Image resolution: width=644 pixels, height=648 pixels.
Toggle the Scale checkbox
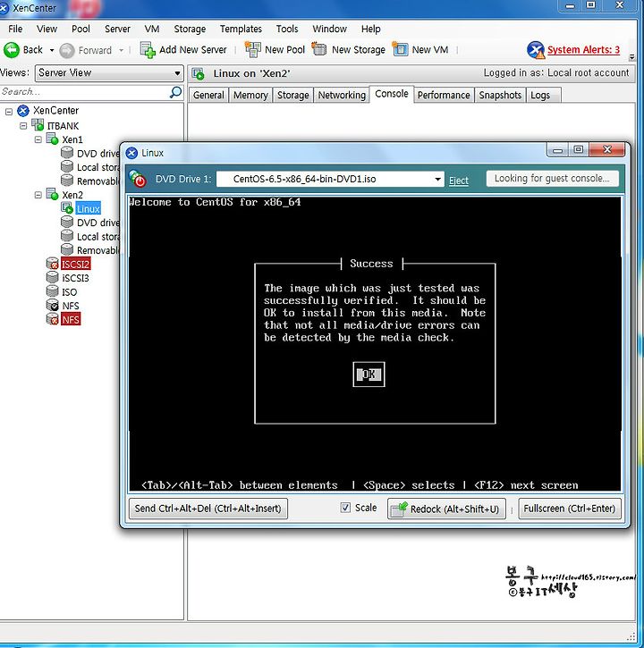345,508
